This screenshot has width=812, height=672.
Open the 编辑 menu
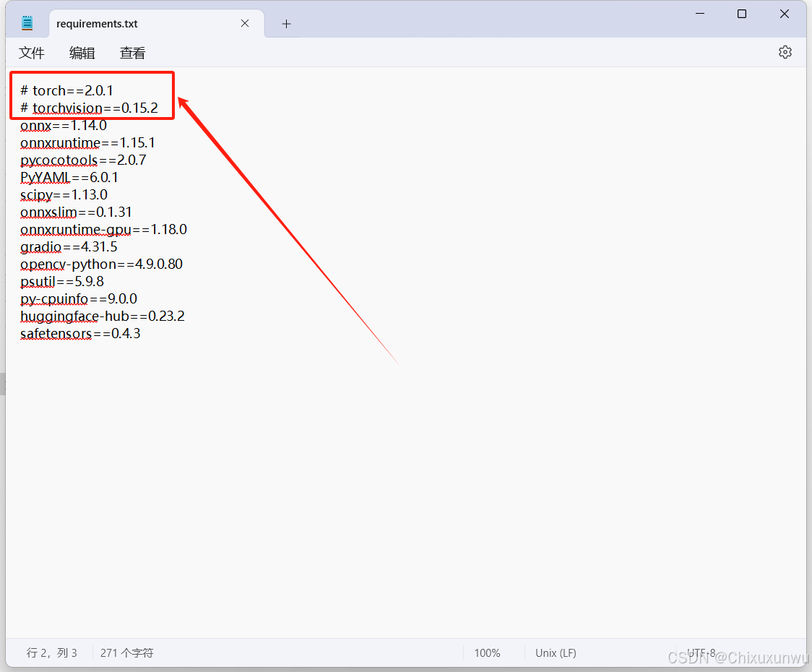pyautogui.click(x=82, y=53)
